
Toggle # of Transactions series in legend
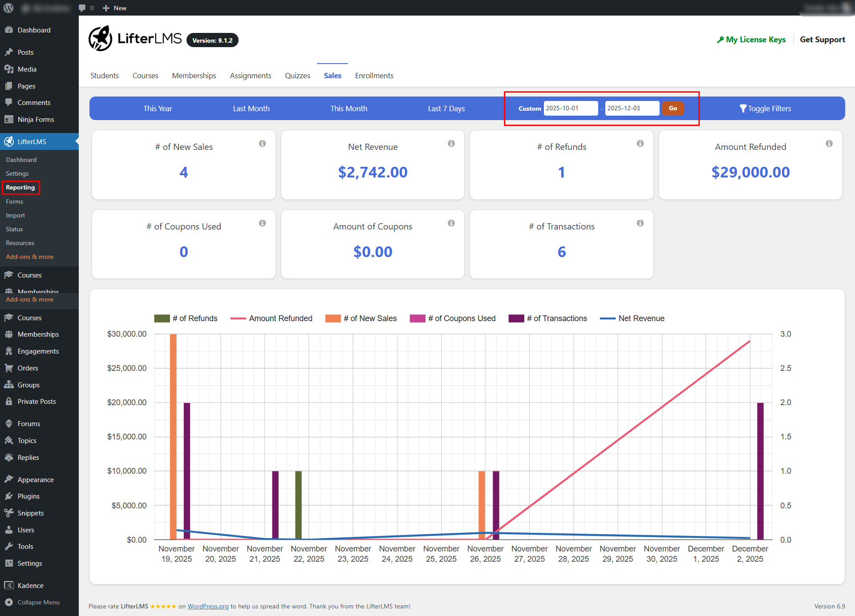pyautogui.click(x=547, y=318)
